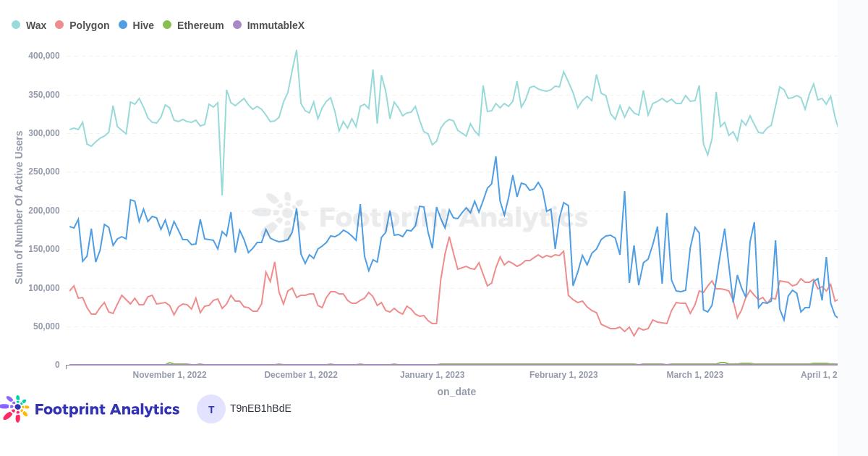Click the Sum of Number Of Active Users title
Viewport: 868px width, 456px height.
click(x=19, y=207)
